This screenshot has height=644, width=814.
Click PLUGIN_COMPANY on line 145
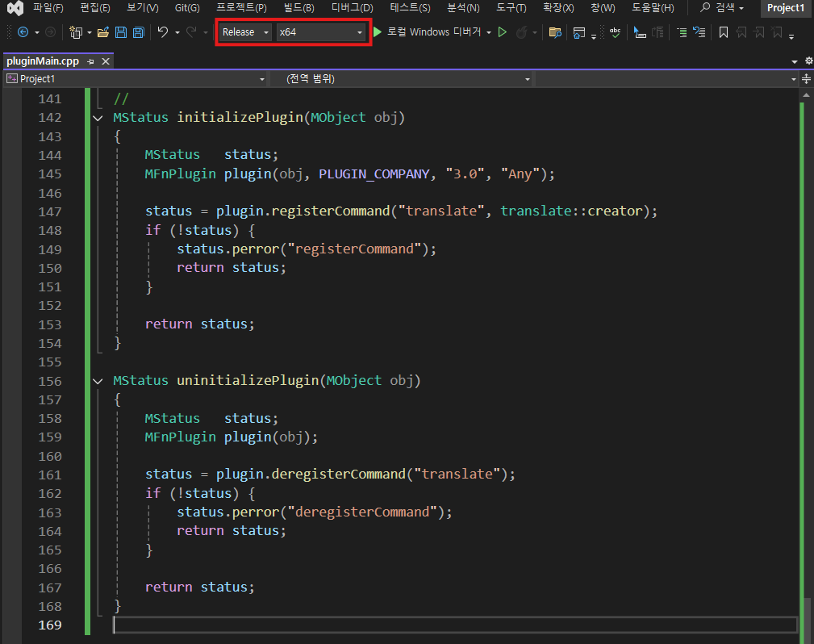point(374,174)
